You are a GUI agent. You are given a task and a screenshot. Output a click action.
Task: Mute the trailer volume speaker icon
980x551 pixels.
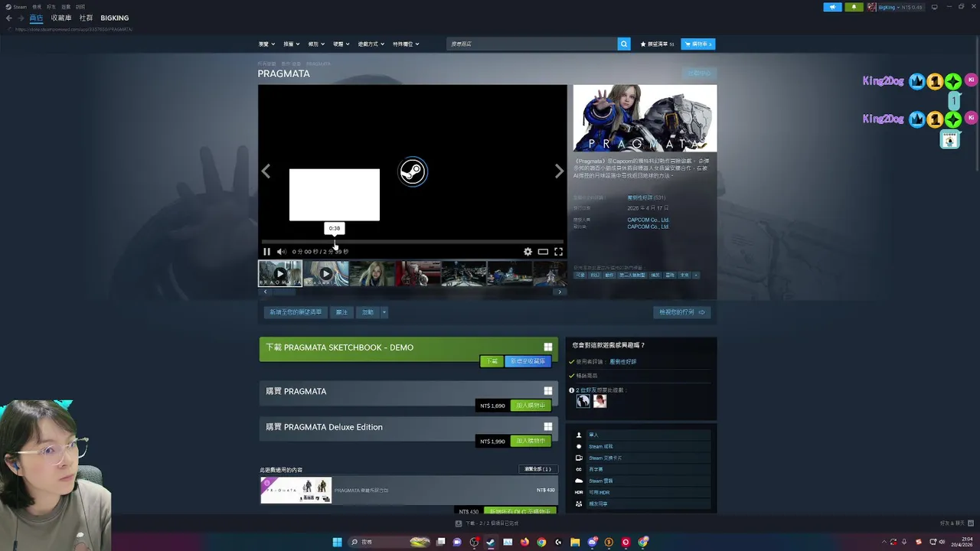[282, 252]
